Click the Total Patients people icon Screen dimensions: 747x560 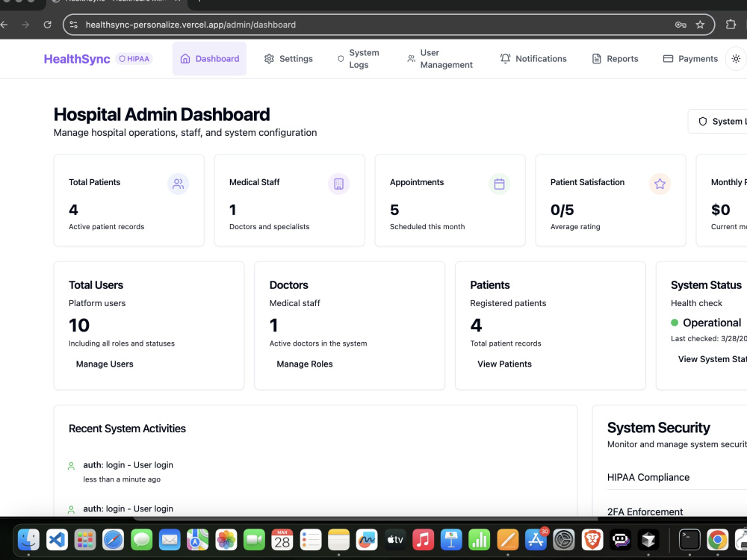pyautogui.click(x=179, y=184)
